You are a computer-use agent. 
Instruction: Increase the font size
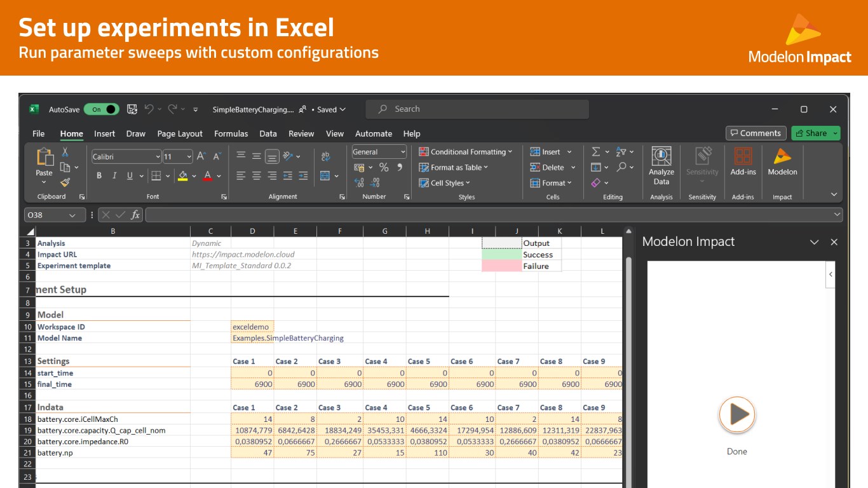click(x=201, y=156)
